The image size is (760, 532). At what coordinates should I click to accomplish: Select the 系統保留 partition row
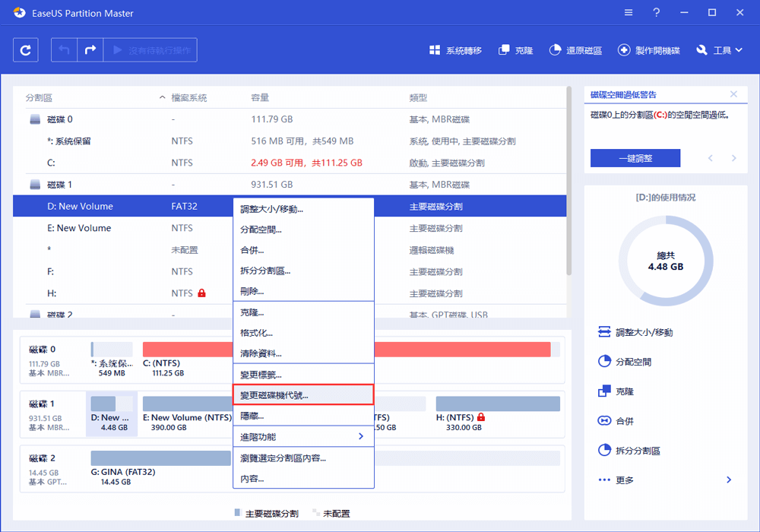[x=290, y=141]
